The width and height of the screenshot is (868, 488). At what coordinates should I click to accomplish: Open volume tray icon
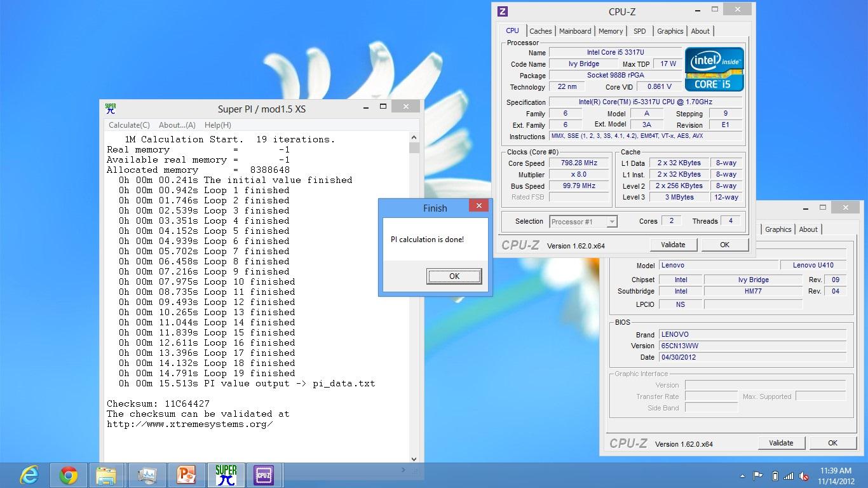tap(804, 475)
